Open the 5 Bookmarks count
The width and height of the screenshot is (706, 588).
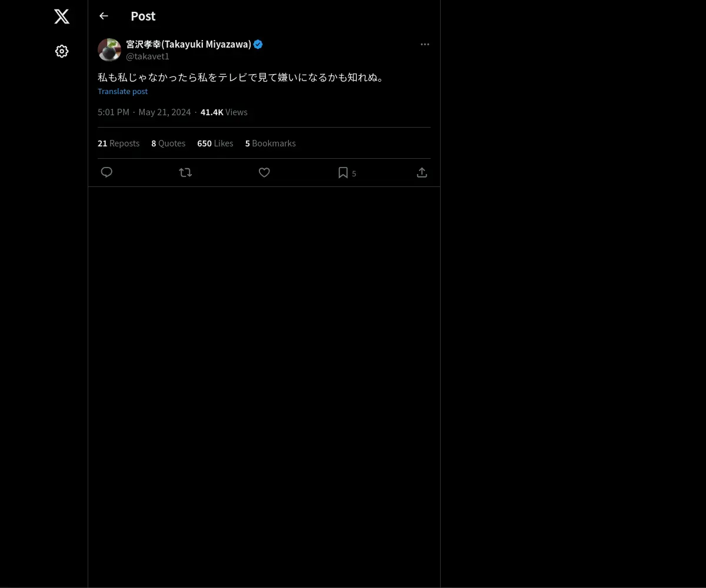[271, 143]
